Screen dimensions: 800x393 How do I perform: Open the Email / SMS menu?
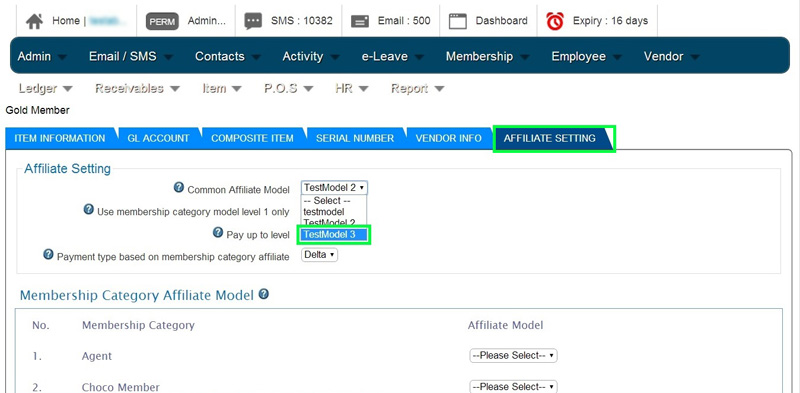tap(131, 56)
